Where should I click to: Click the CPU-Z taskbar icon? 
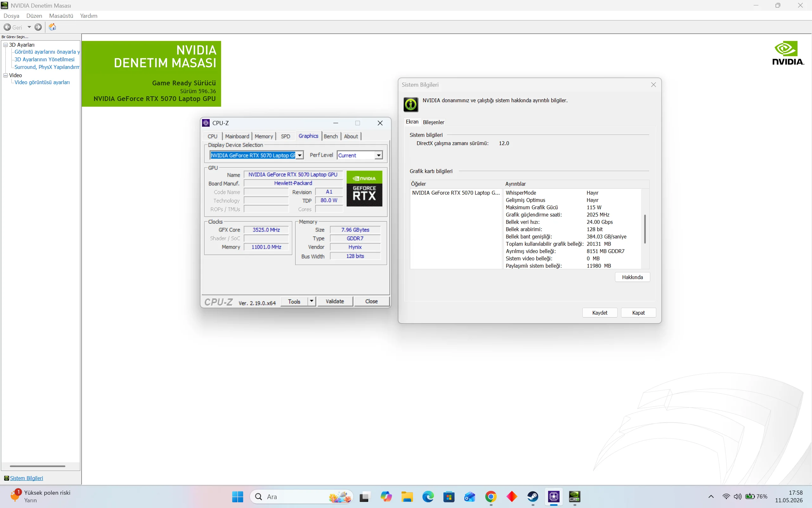pyautogui.click(x=553, y=497)
